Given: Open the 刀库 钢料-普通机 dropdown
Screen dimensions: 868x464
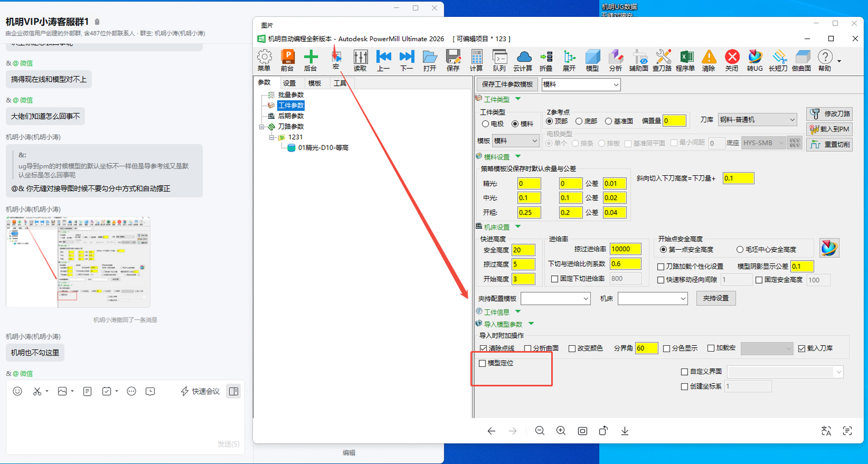Looking at the screenshot, I should 757,119.
